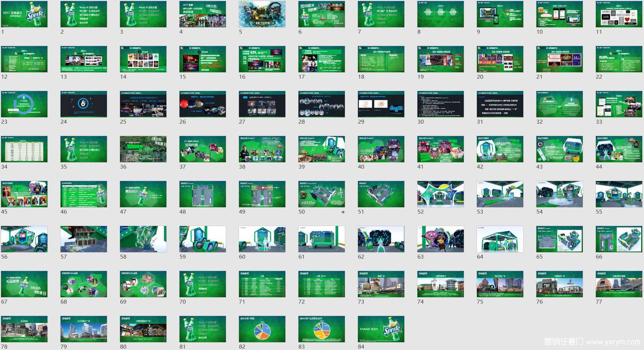Select slide 81 agenda thumbnail
The height and width of the screenshot is (350, 644).
pos(203,329)
